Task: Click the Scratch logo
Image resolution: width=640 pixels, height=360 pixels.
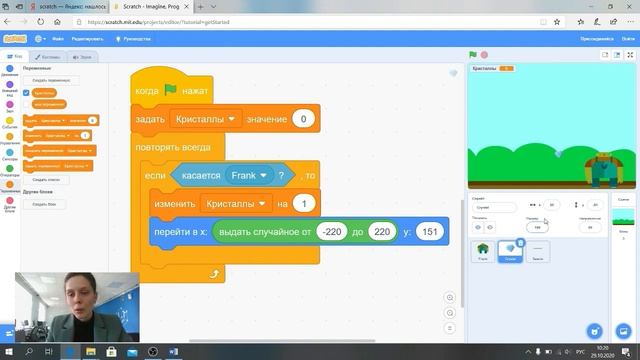Action: (x=15, y=39)
